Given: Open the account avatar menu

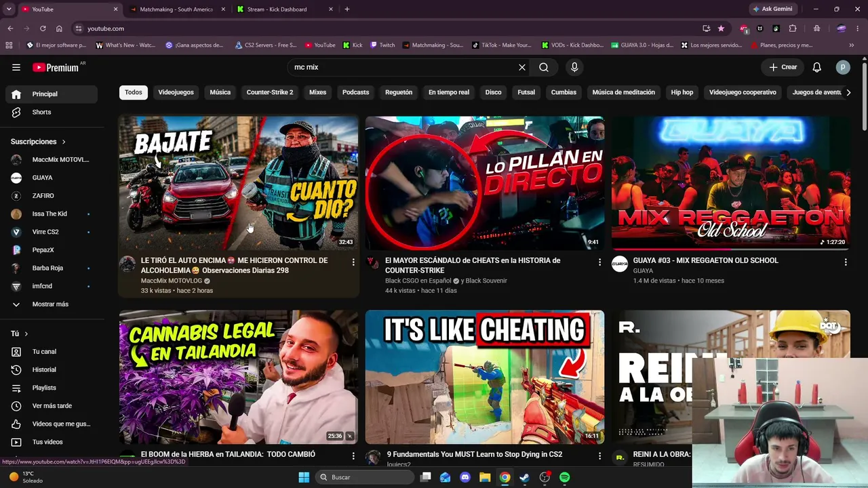Looking at the screenshot, I should click(x=843, y=67).
